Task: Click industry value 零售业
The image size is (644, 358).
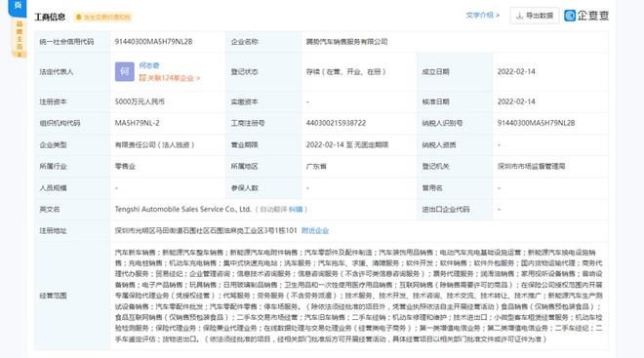Action: point(125,166)
